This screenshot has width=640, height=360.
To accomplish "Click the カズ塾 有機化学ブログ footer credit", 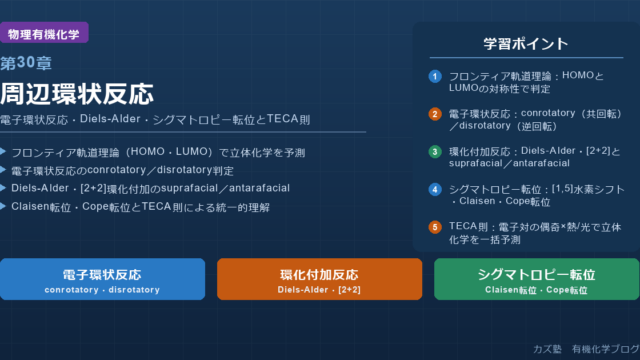I will 587,349.
